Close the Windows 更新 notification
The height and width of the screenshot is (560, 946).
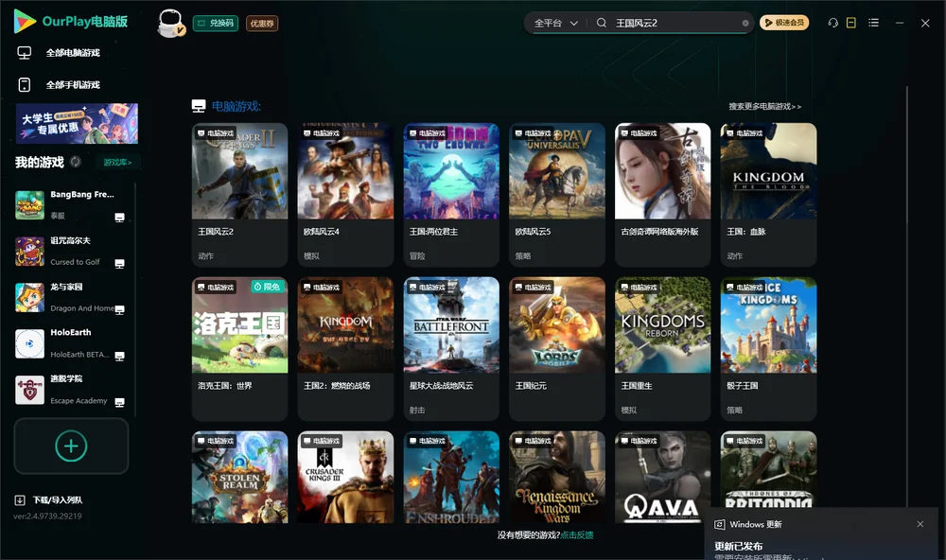pos(920,524)
